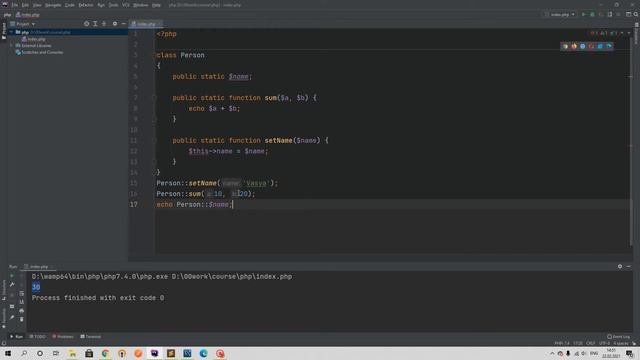Open the Navigate menu
Image resolution: width=640 pixels, height=360 pixels.
(53, 5)
